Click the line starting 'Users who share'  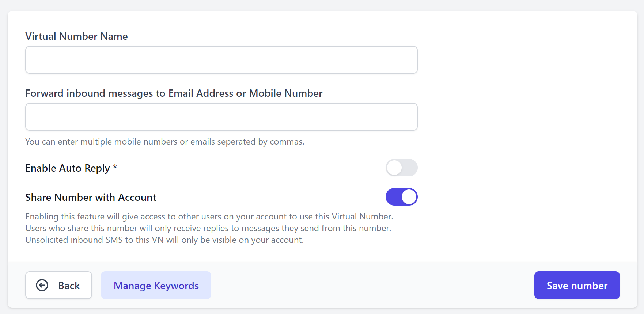tap(208, 228)
